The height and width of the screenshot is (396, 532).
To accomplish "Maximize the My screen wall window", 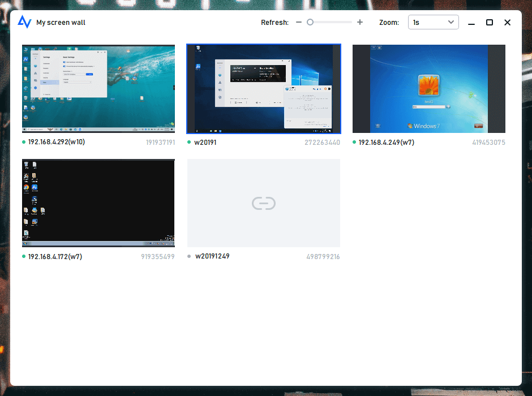I will pyautogui.click(x=490, y=23).
